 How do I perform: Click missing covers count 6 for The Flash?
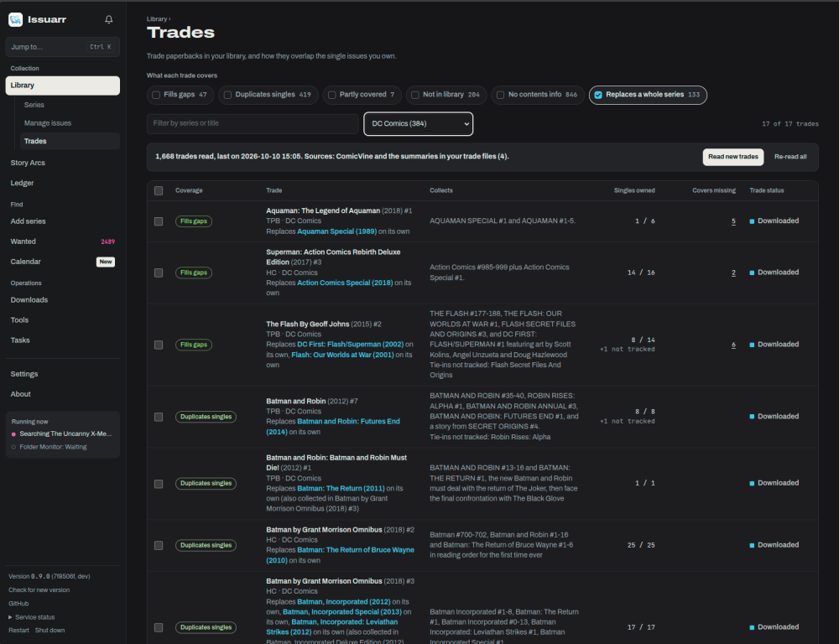coord(733,345)
